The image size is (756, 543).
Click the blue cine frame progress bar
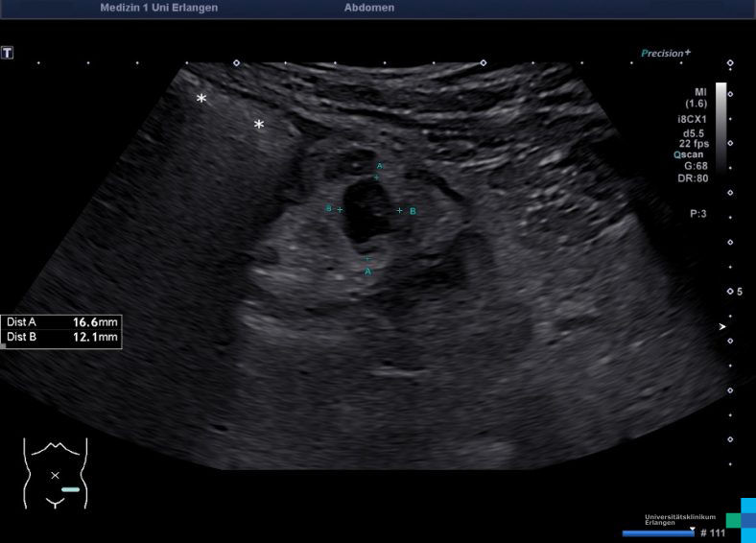(x=657, y=532)
